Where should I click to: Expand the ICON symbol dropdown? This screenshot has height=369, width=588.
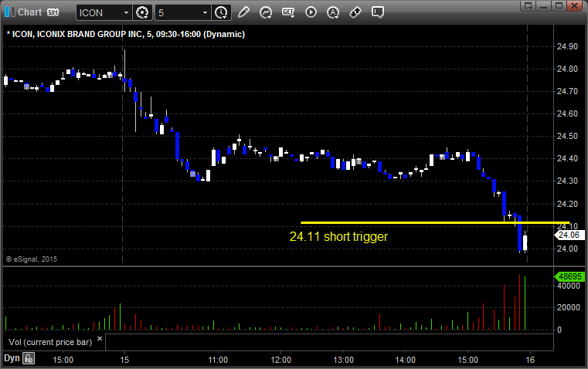[x=127, y=12]
